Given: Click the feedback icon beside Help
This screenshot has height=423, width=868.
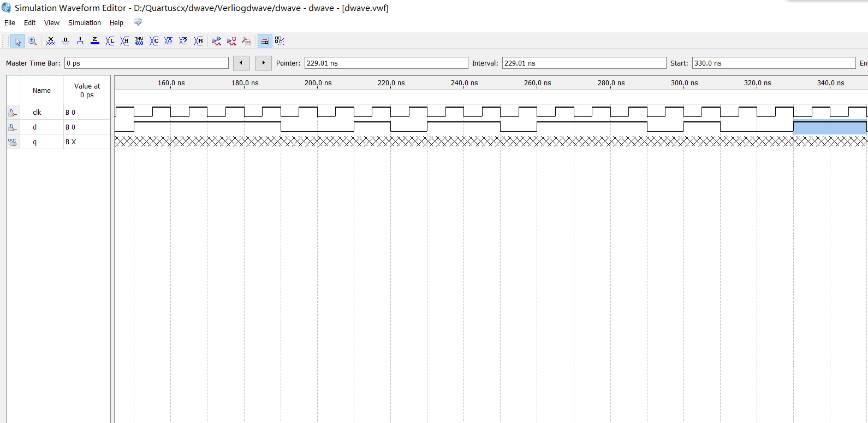Looking at the screenshot, I should tap(138, 22).
